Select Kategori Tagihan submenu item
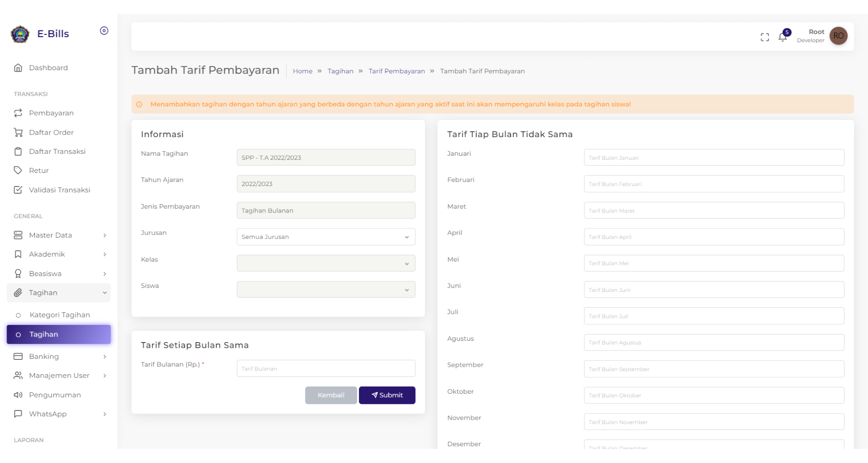868x463 pixels. pos(59,315)
